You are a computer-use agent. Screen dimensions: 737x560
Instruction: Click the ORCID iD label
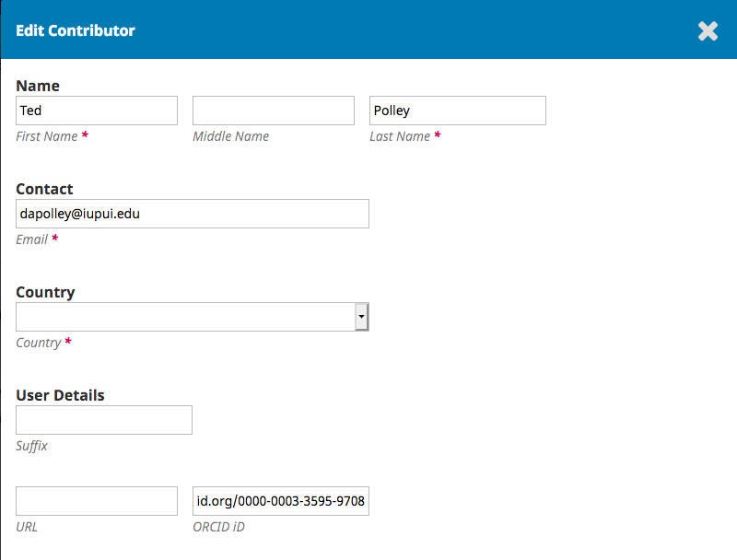(x=218, y=527)
